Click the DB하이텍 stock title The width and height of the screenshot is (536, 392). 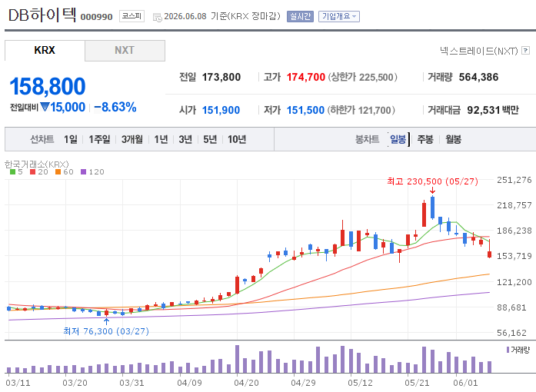click(x=42, y=15)
